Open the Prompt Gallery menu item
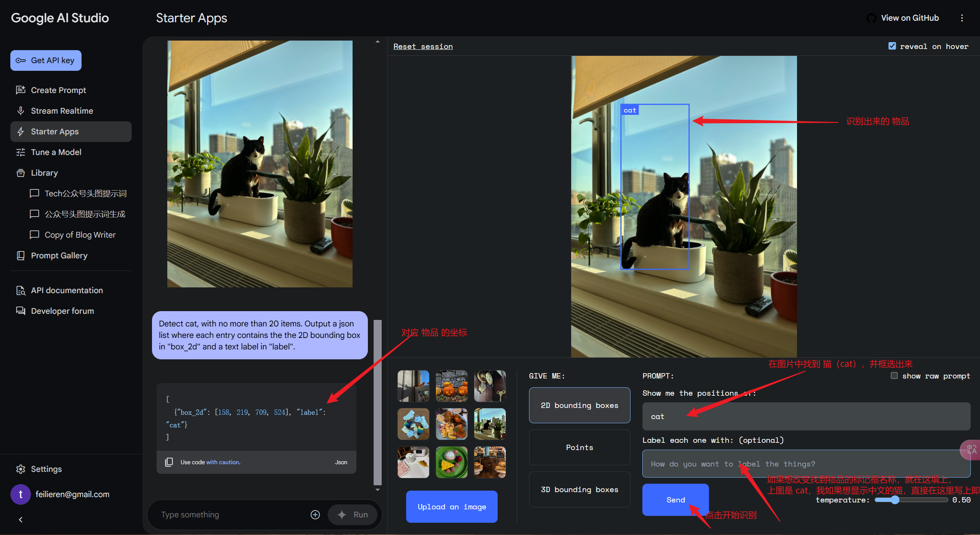This screenshot has width=980, height=535. tap(59, 255)
